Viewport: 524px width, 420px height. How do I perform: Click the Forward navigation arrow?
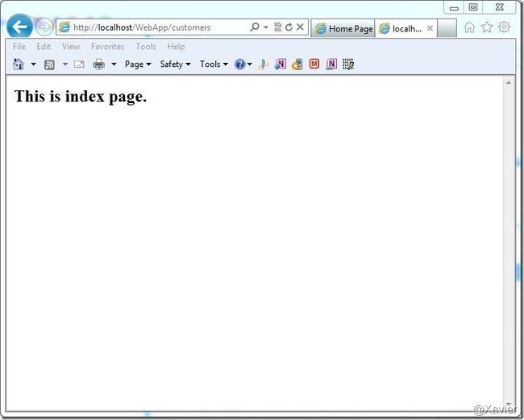click(x=44, y=27)
